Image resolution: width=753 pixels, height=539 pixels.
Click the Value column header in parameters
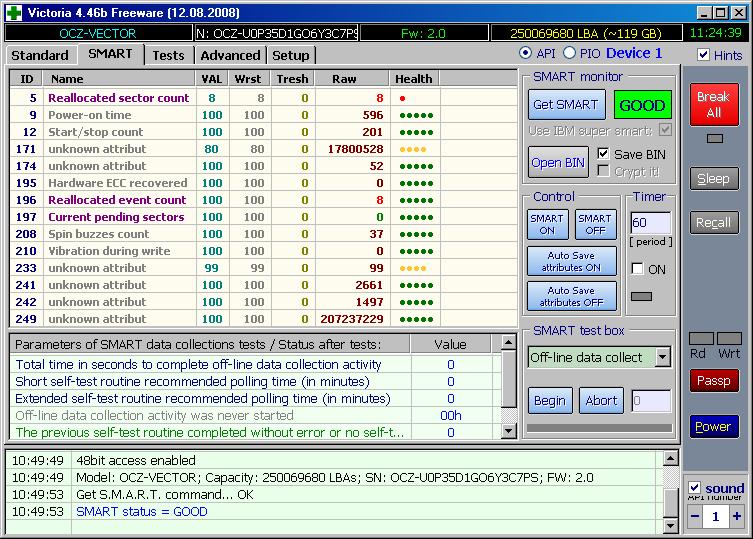point(450,344)
